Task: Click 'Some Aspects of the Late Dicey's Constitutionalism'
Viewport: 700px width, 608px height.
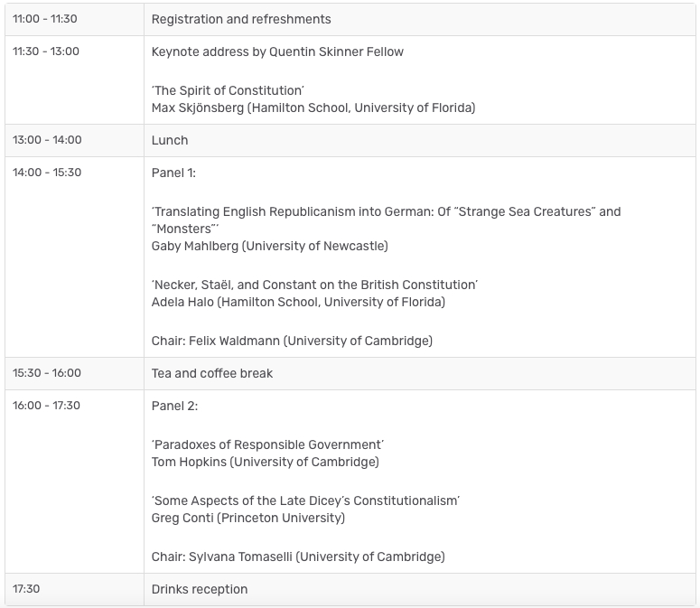Action: point(305,500)
